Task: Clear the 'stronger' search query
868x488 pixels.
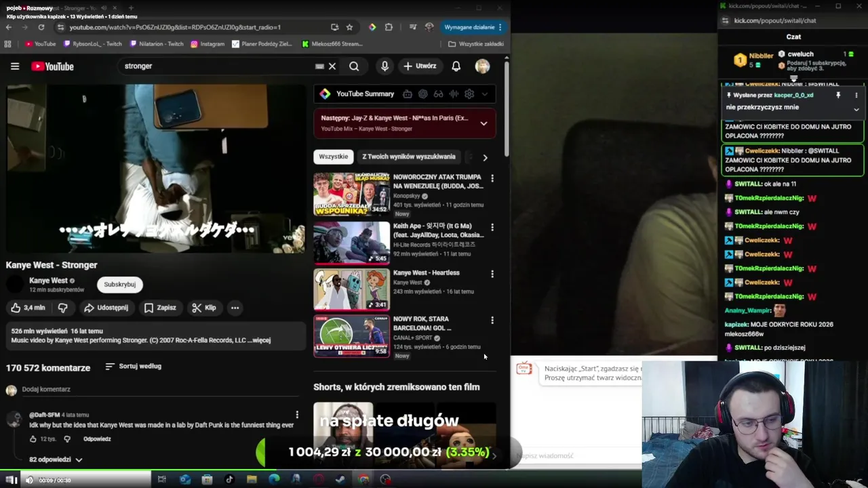Action: click(332, 66)
